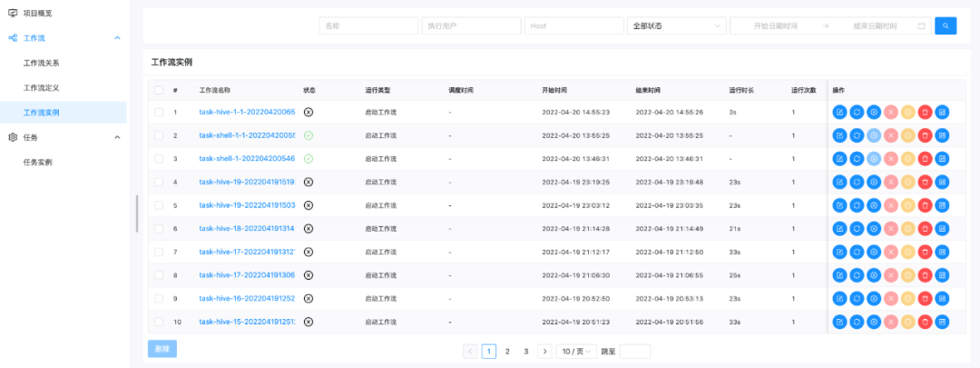
Task: Open the task-hive-19-202204191519 workflow link
Action: point(247,182)
